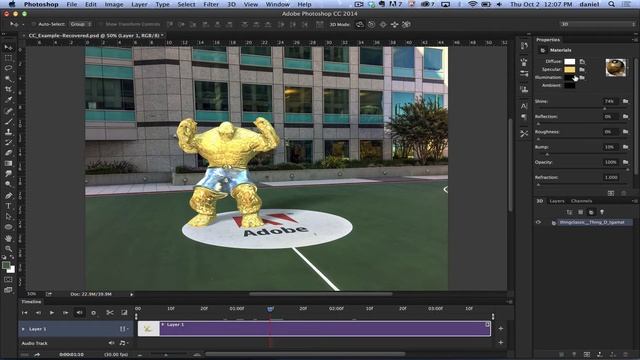Select the Pen tool
This screenshot has height=360, width=640.
point(8,196)
